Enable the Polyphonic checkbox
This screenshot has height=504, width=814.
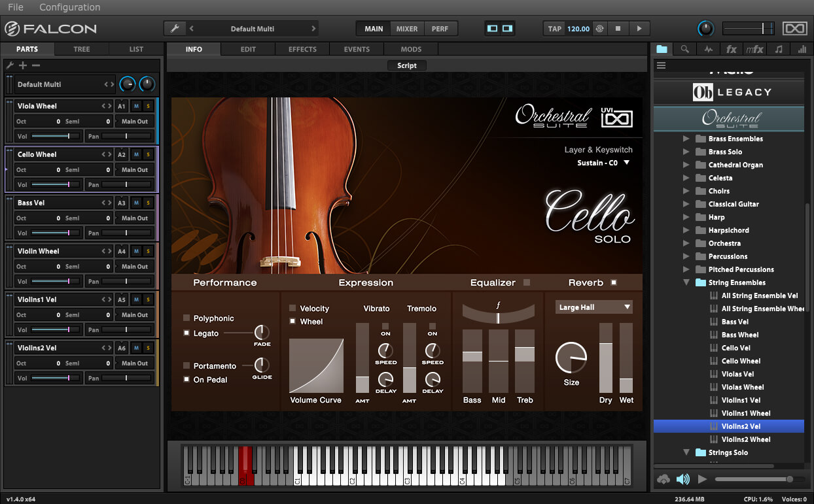click(x=186, y=318)
